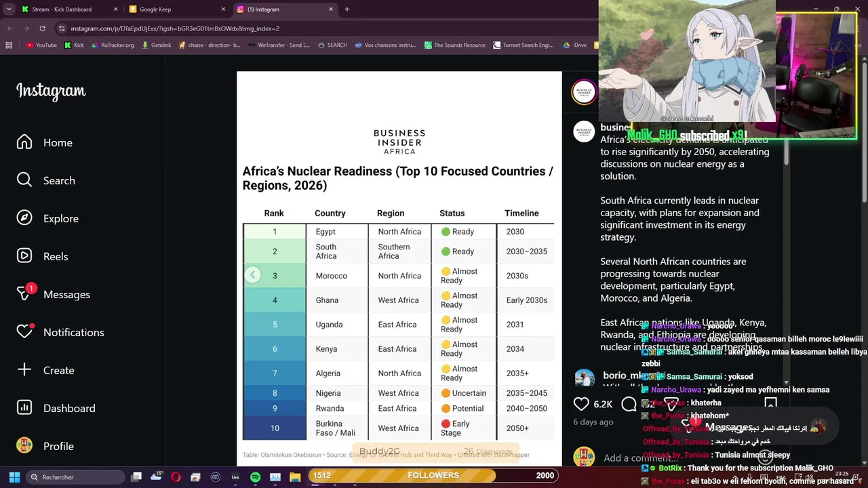
Task: Open Reels from the sidebar
Action: click(x=43, y=256)
